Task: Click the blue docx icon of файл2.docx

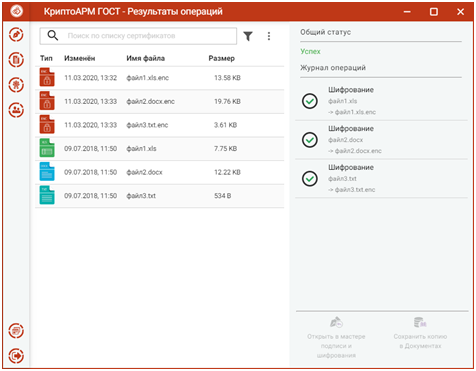Action: point(47,172)
